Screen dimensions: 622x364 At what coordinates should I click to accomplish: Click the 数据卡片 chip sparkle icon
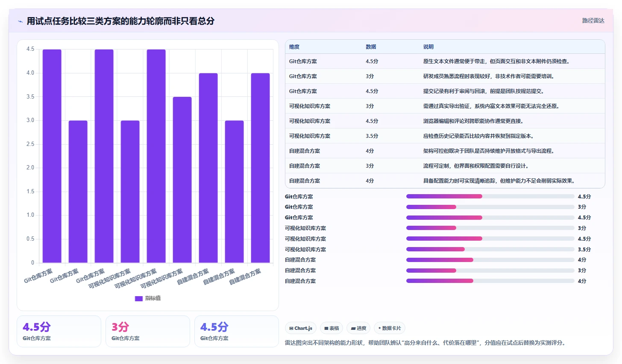tap(379, 328)
